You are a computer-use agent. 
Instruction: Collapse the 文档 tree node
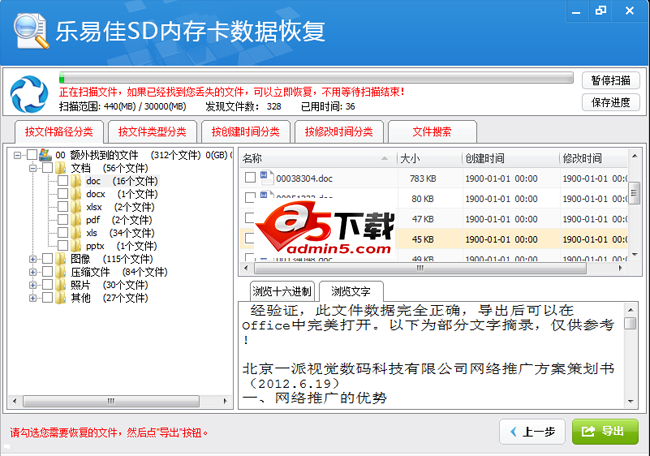pyautogui.click(x=33, y=168)
